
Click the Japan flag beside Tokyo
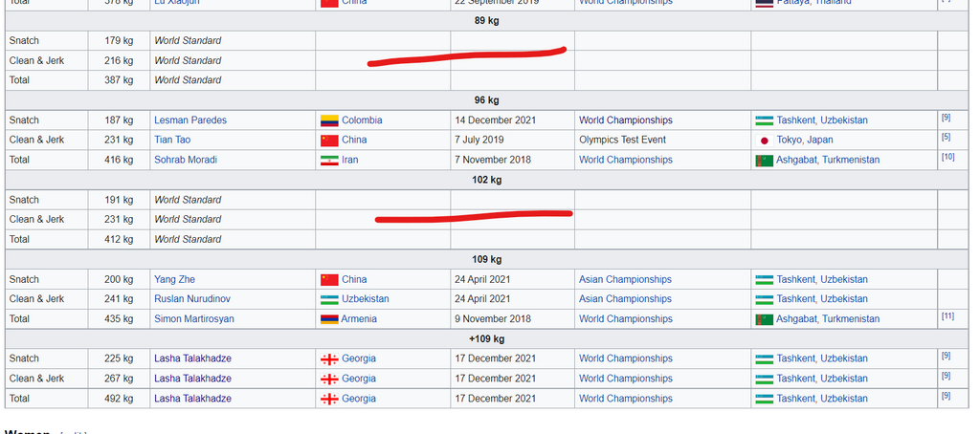point(764,141)
